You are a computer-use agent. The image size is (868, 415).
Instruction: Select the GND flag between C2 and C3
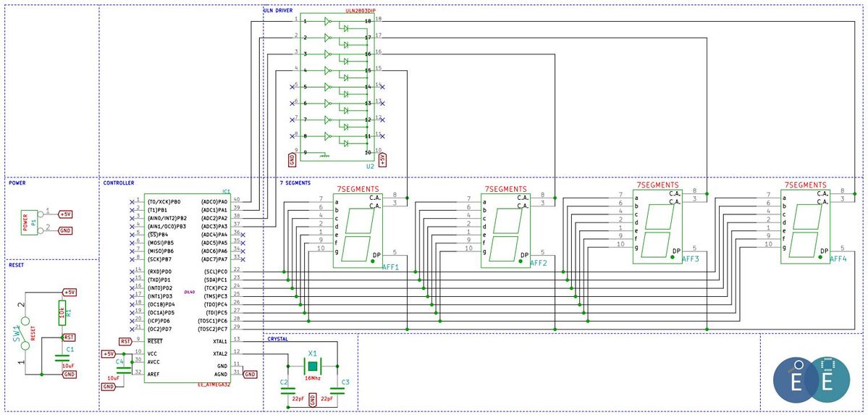pyautogui.click(x=313, y=398)
